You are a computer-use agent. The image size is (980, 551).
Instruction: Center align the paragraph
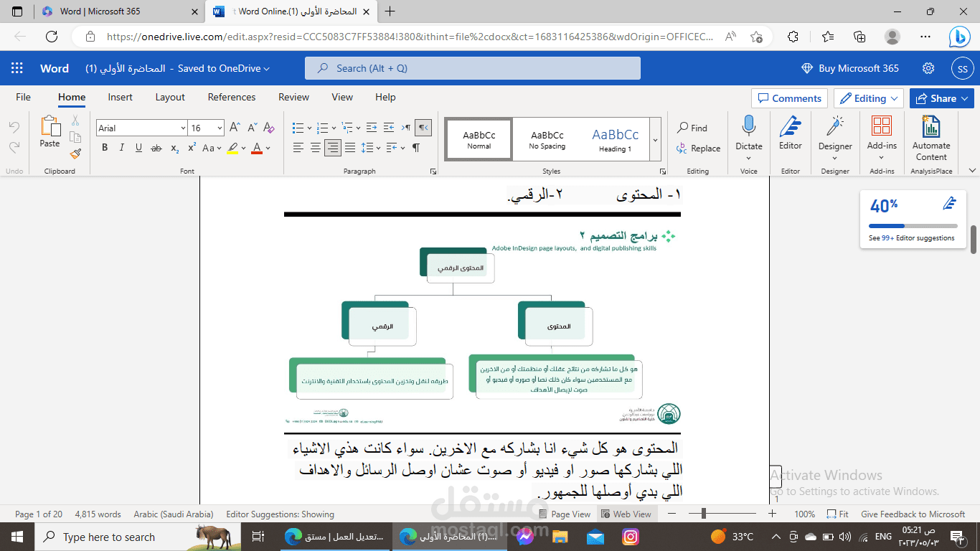pyautogui.click(x=316, y=148)
